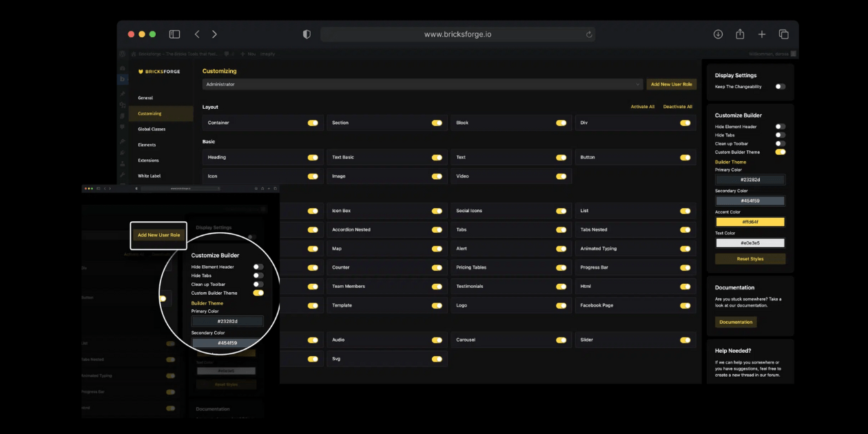
Task: Disable the Custom Builder Theme toggle
Action: click(x=781, y=152)
